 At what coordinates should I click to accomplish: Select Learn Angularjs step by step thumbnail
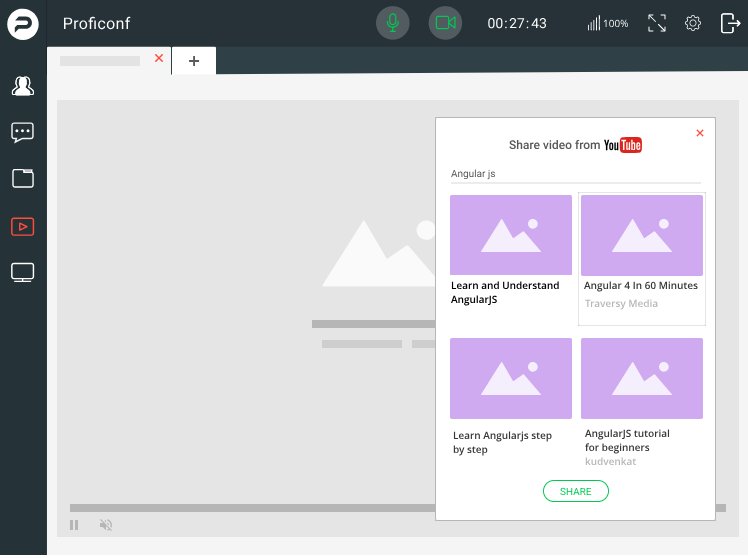510,379
